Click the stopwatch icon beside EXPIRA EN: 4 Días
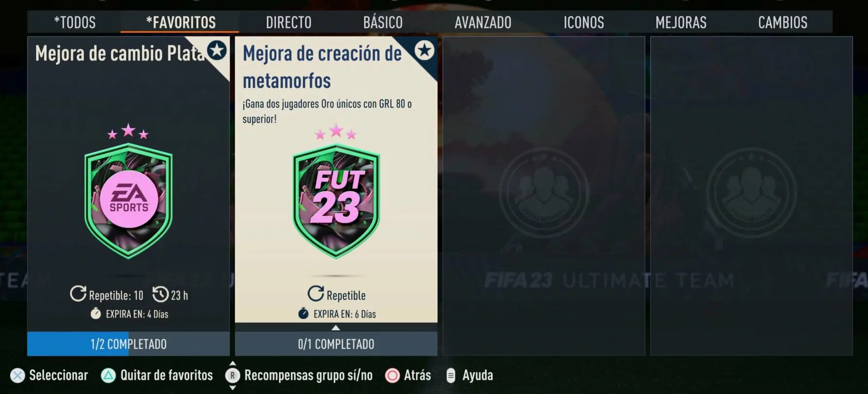 [x=96, y=313]
